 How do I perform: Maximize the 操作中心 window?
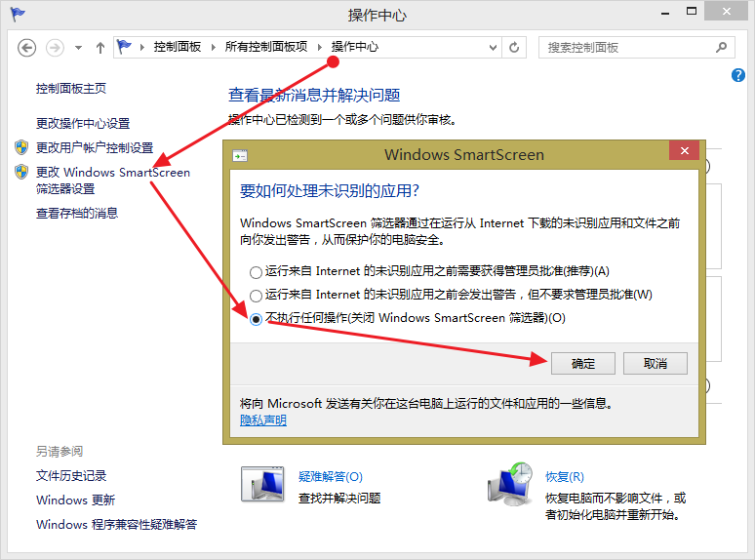(692, 12)
